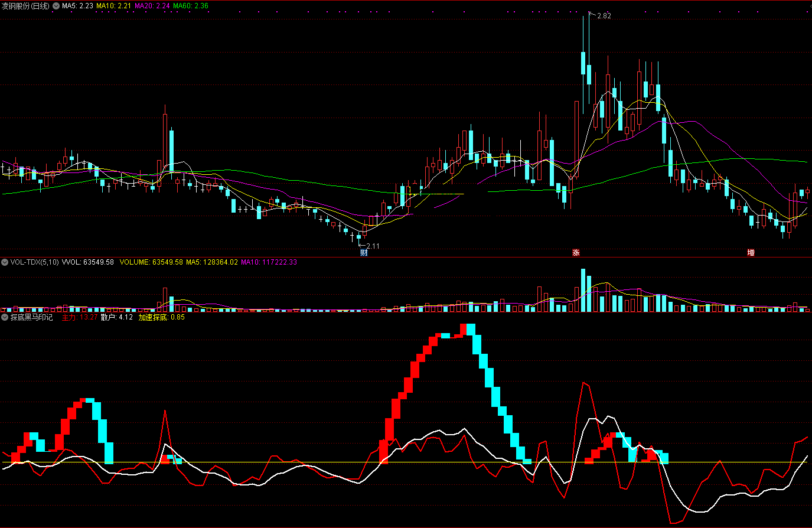812x528 pixels.
Task: Select the stock title 凌钢股份(日线)
Action: pos(26,6)
